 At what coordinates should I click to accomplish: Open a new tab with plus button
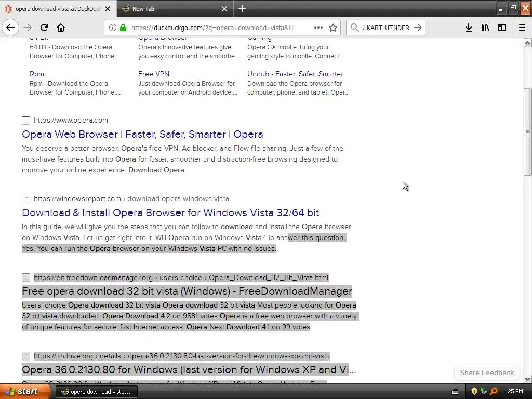(x=242, y=8)
